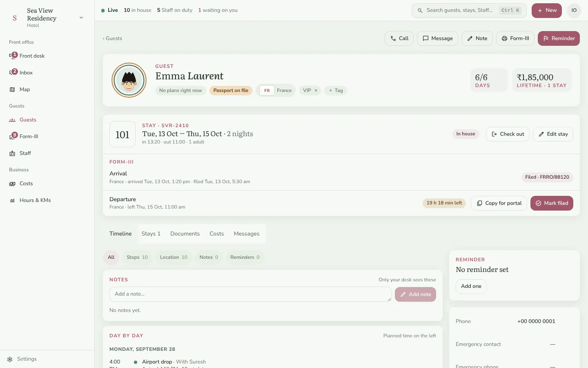This screenshot has width=588, height=368.
Task: Open the IO user avatar menu
Action: 574,11
